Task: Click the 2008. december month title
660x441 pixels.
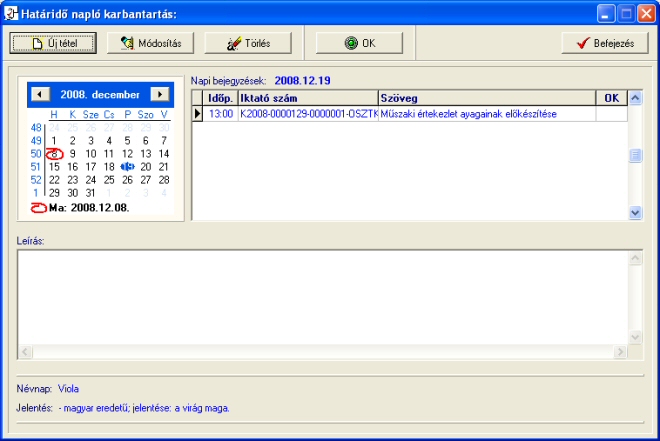Action: pos(100,94)
